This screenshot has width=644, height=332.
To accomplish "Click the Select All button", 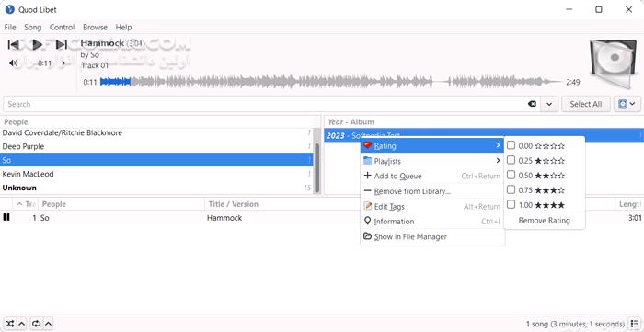I will 586,104.
